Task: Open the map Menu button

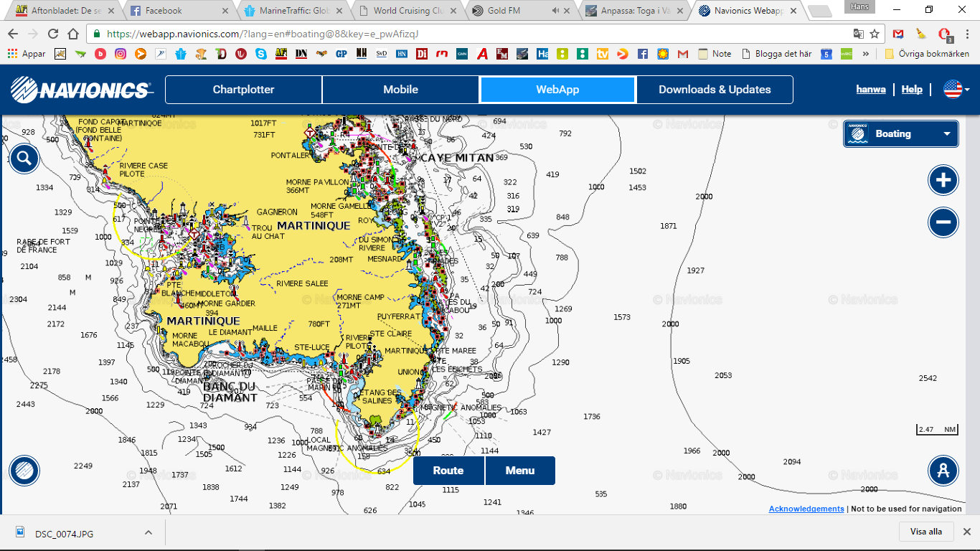Action: pyautogui.click(x=520, y=471)
